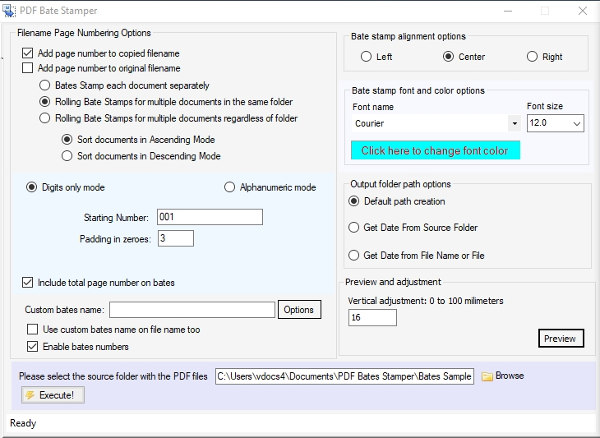
Task: Select Right bate stamp alignment
Action: coord(532,57)
